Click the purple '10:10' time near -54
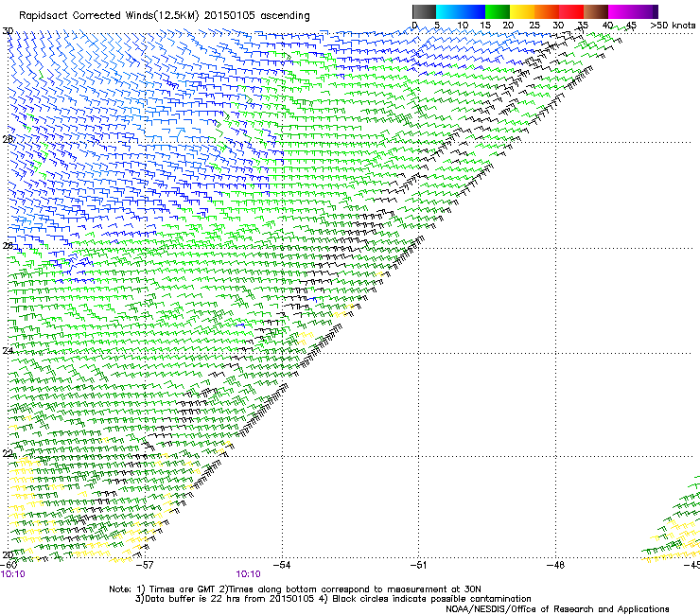Image resolution: width=700 pixels, height=615 pixels. click(x=248, y=574)
